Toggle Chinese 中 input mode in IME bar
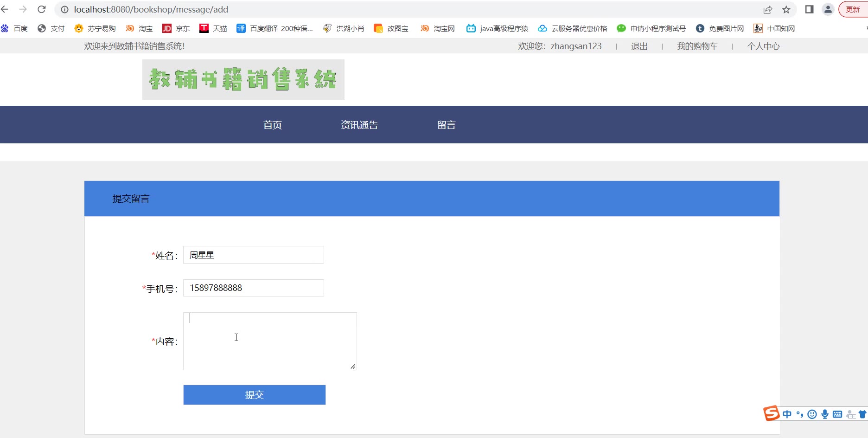Viewport: 868px width, 438px height. [787, 414]
